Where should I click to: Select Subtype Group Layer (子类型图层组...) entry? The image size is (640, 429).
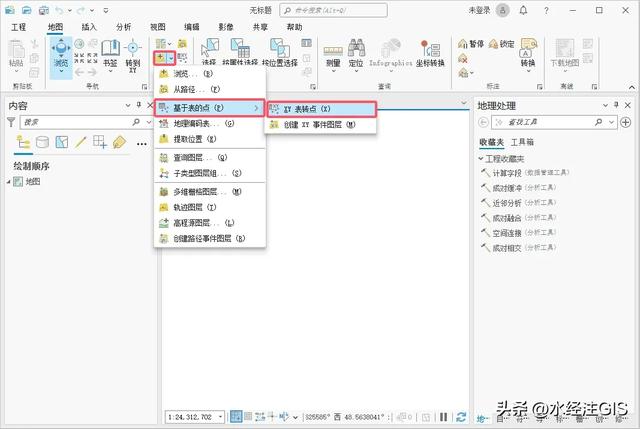210,173
